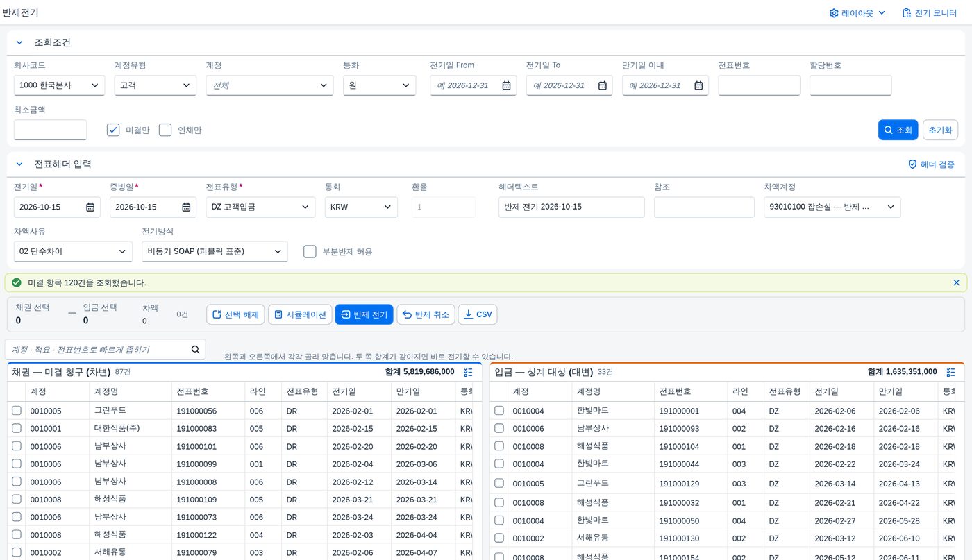Enable the 연체만 checkbox
972x560 pixels.
point(165,130)
